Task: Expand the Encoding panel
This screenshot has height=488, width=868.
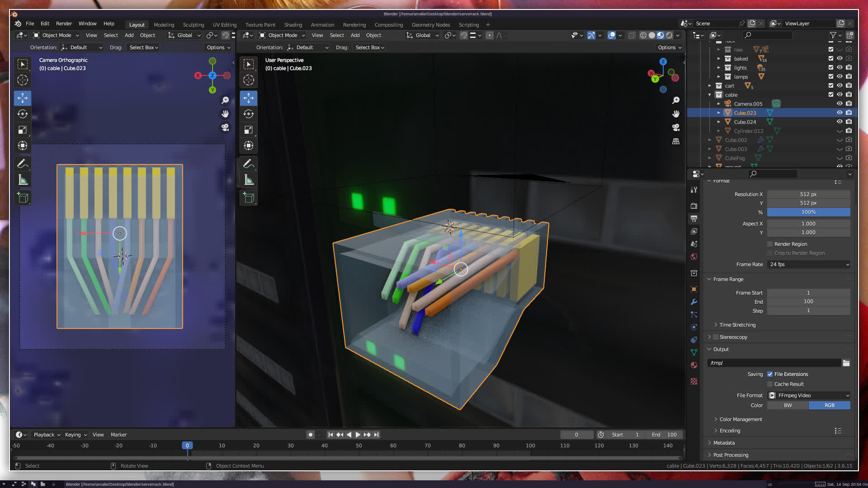Action: 730,431
